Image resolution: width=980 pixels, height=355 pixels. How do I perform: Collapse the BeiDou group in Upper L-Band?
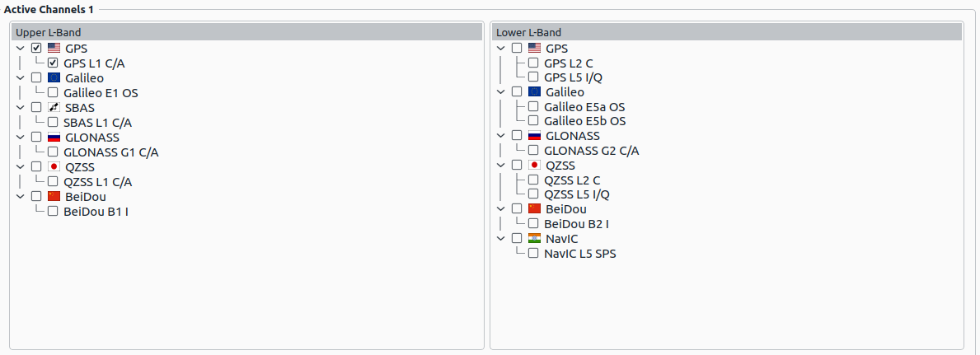coord(21,197)
